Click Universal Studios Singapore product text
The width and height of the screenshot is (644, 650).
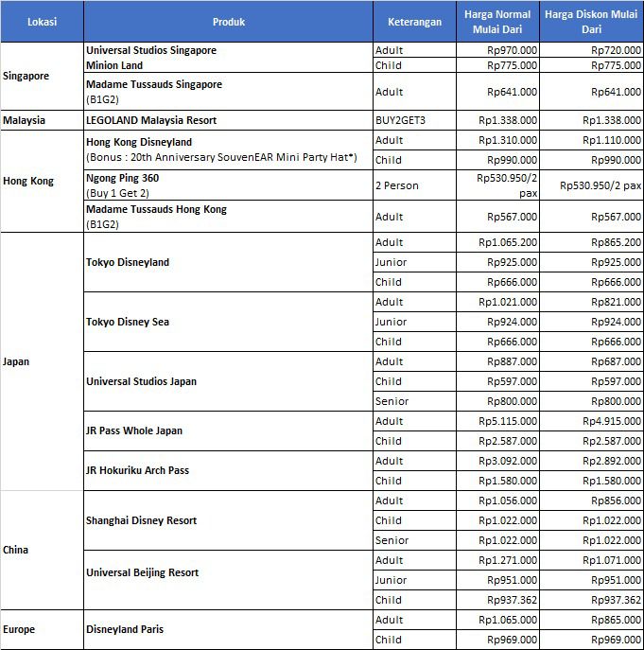151,50
